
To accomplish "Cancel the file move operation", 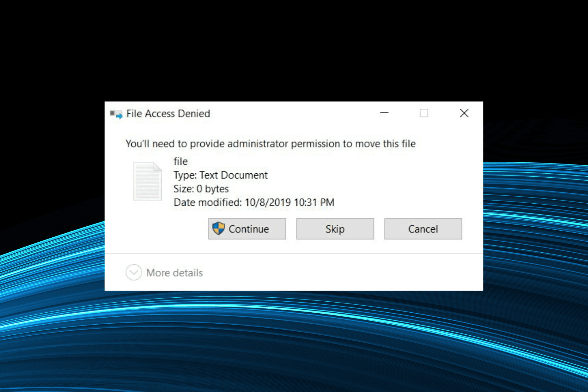I will click(423, 229).
